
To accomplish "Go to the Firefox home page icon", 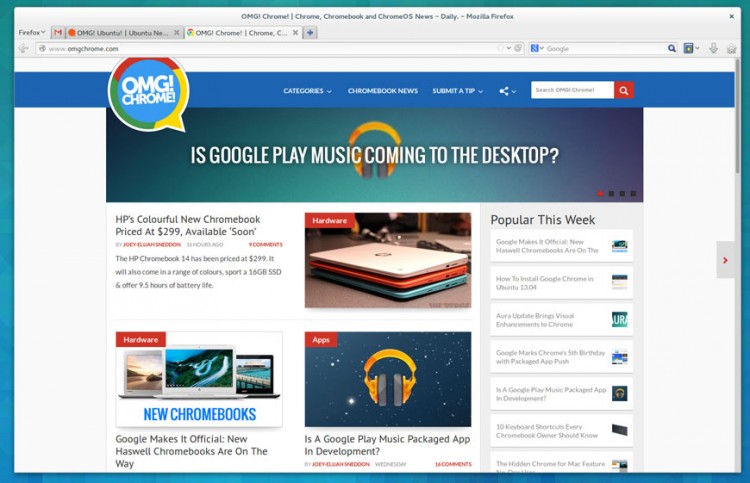I will 731,48.
